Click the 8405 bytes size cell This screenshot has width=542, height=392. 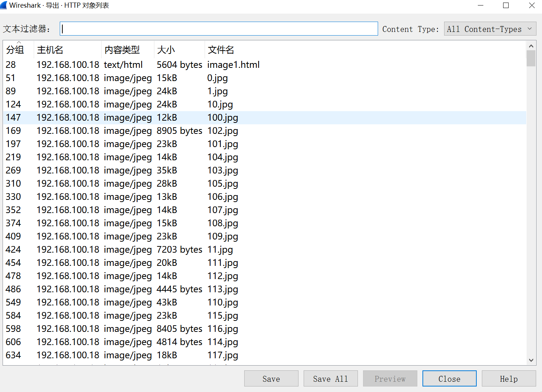(x=179, y=329)
